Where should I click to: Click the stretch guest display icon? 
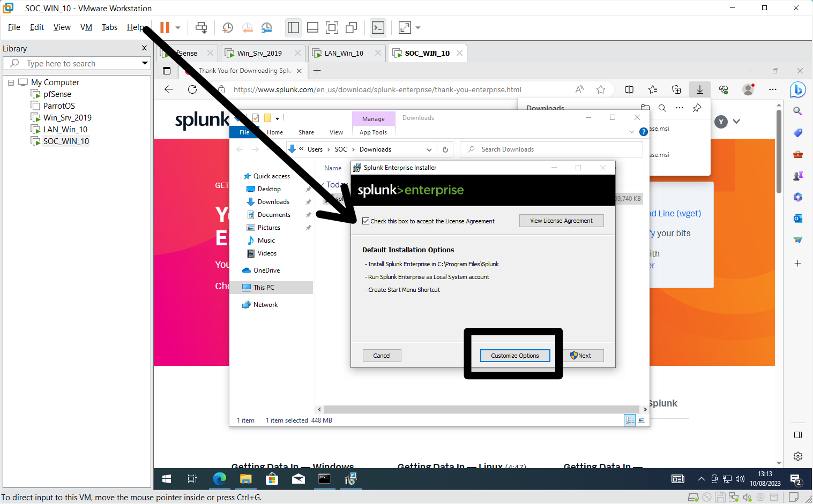405,27
